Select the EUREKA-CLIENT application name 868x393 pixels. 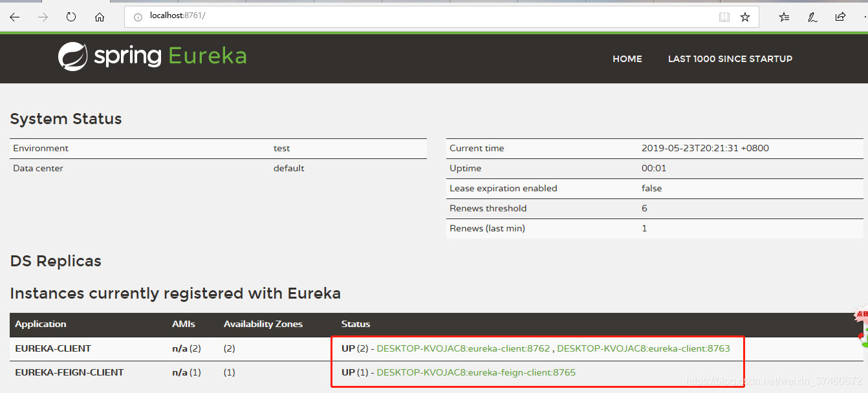point(53,348)
